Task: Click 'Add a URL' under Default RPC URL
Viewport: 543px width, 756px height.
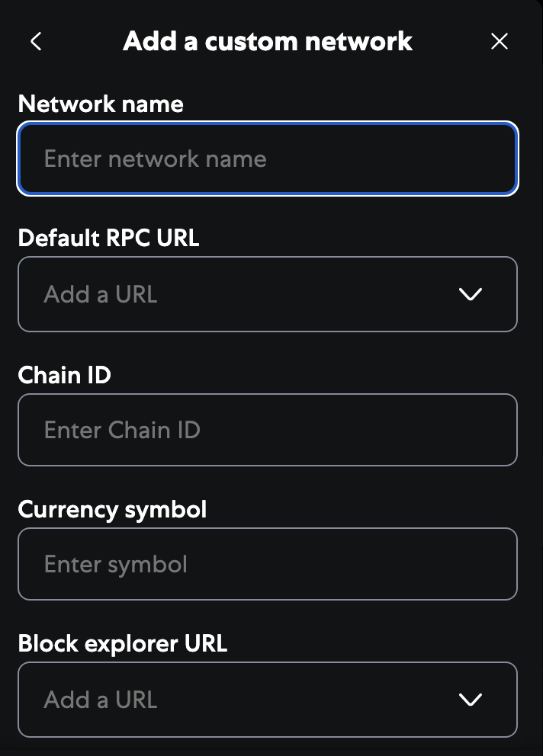Action: pyautogui.click(x=101, y=294)
